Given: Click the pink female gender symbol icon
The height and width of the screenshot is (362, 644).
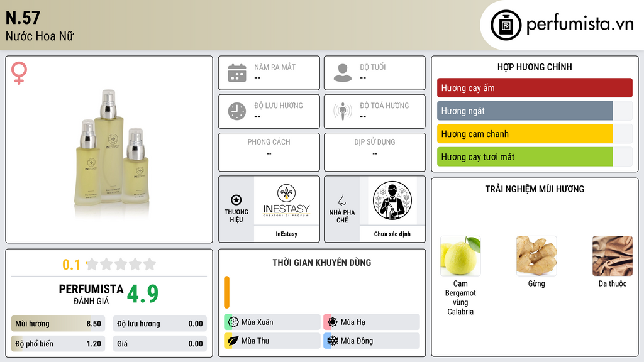Looking at the screenshot, I should click(19, 73).
